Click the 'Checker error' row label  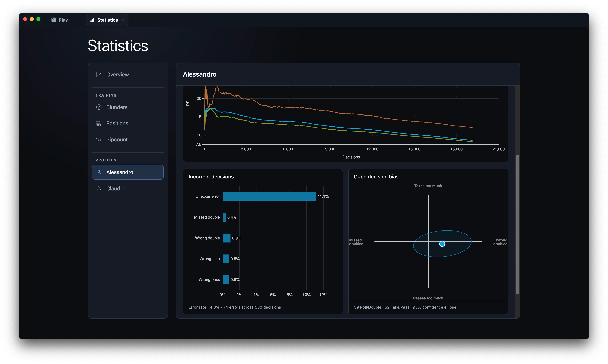tap(208, 197)
